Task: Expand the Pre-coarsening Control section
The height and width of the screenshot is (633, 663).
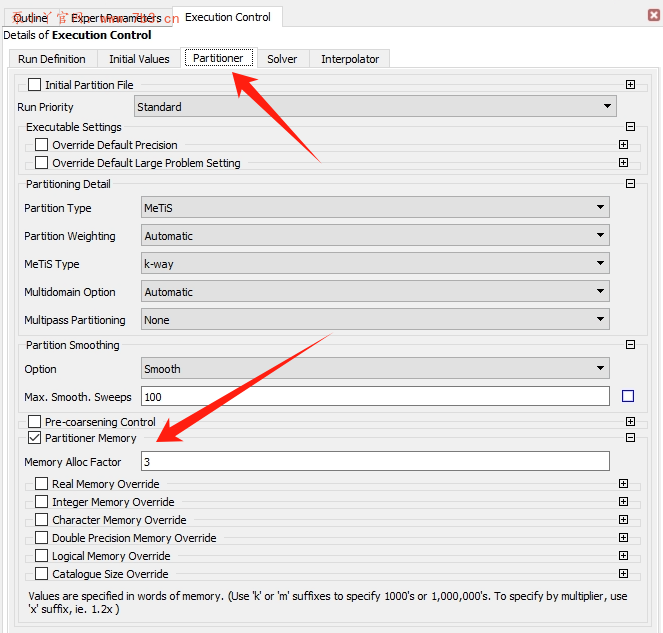Action: click(630, 422)
